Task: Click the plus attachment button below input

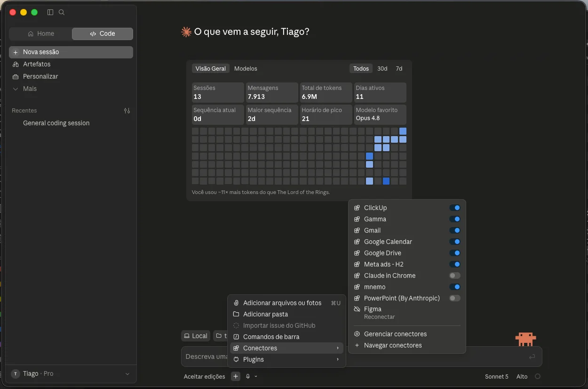Action: point(236,376)
